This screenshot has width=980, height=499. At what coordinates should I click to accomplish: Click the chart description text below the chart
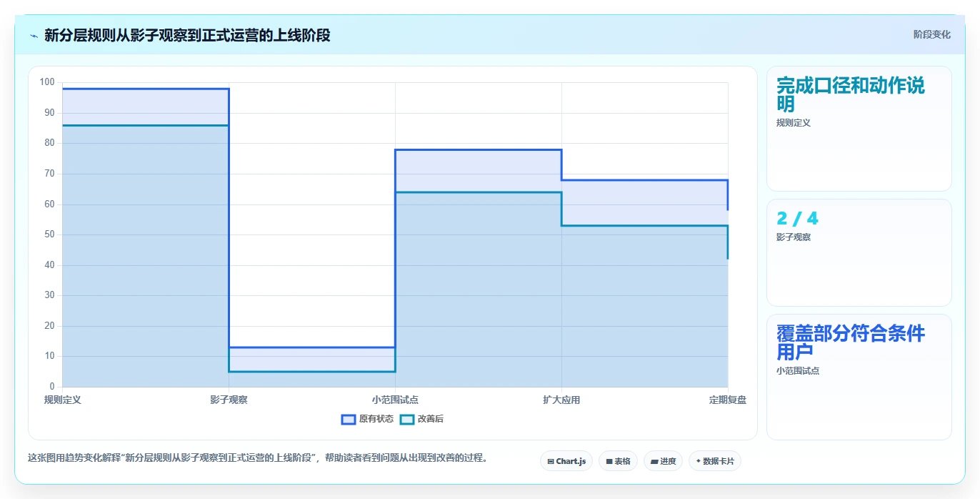tap(259, 458)
